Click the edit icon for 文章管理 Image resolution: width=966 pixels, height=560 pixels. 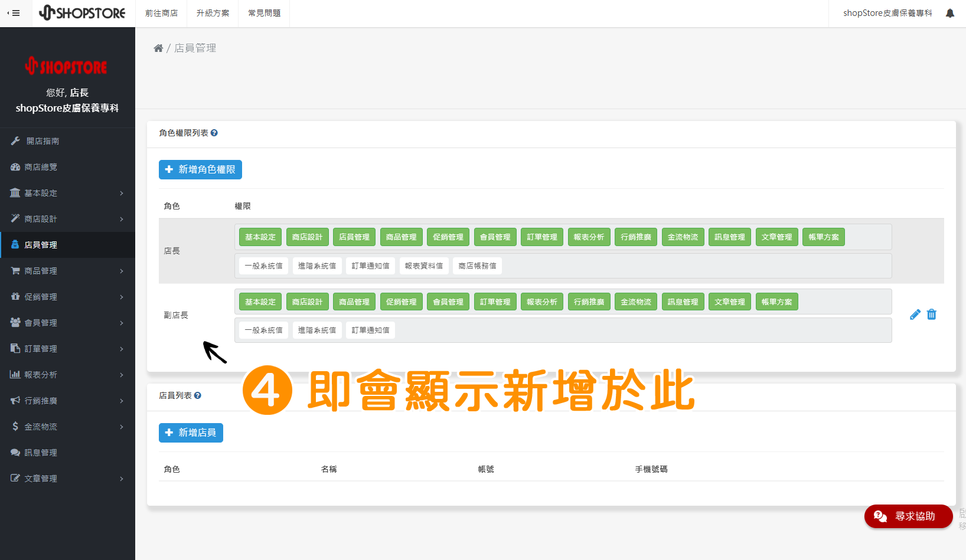pos(15,479)
